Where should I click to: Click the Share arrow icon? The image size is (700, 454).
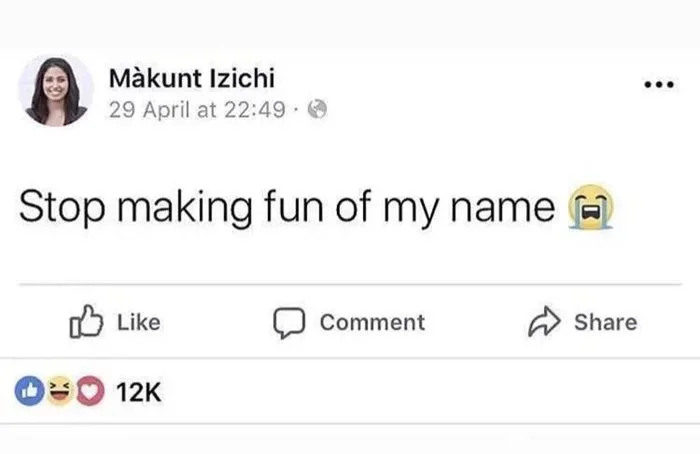point(542,322)
